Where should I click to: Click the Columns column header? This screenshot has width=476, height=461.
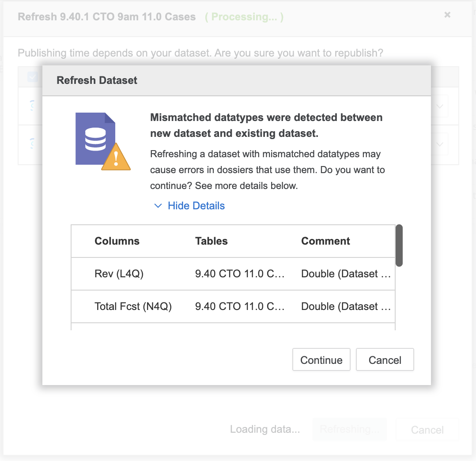(x=117, y=241)
